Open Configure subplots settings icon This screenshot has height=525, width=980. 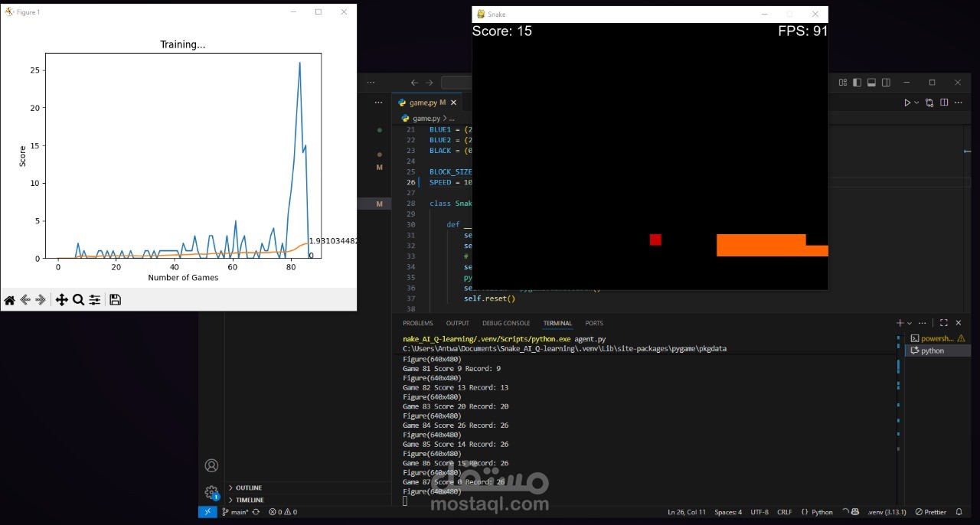point(94,300)
